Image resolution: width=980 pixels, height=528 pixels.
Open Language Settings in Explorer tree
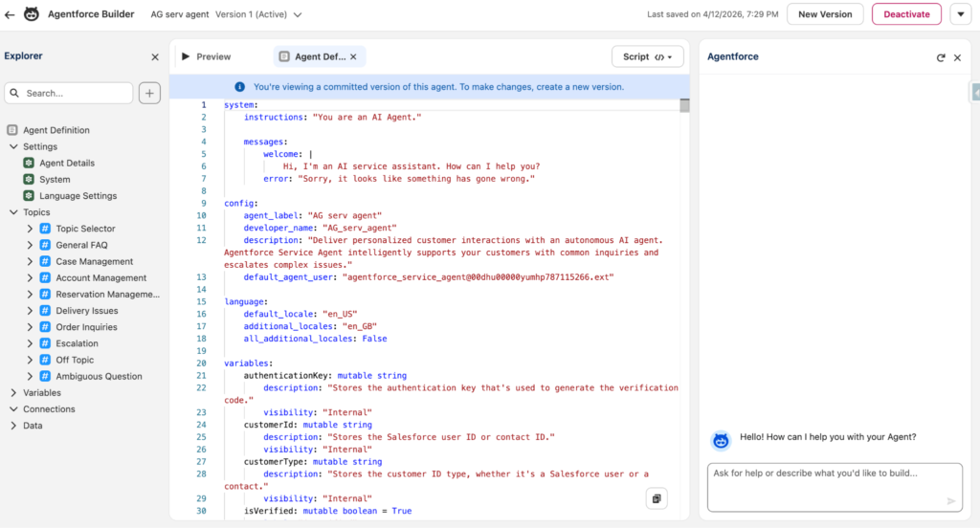[78, 196]
